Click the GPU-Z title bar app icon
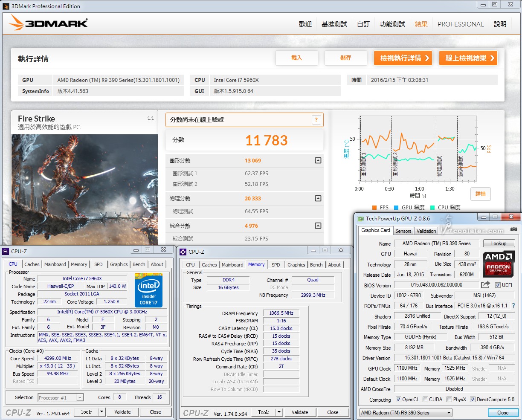The width and height of the screenshot is (522, 420). [360, 219]
